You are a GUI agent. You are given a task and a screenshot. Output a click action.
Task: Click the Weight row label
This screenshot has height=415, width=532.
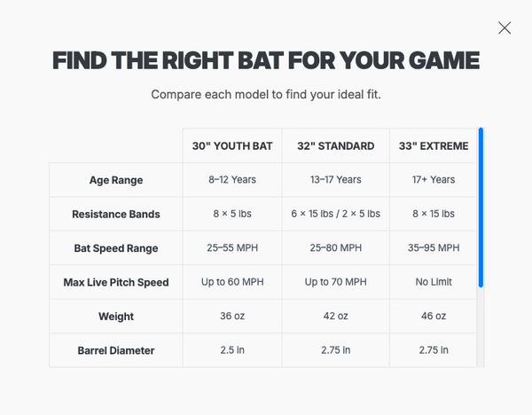[116, 317]
